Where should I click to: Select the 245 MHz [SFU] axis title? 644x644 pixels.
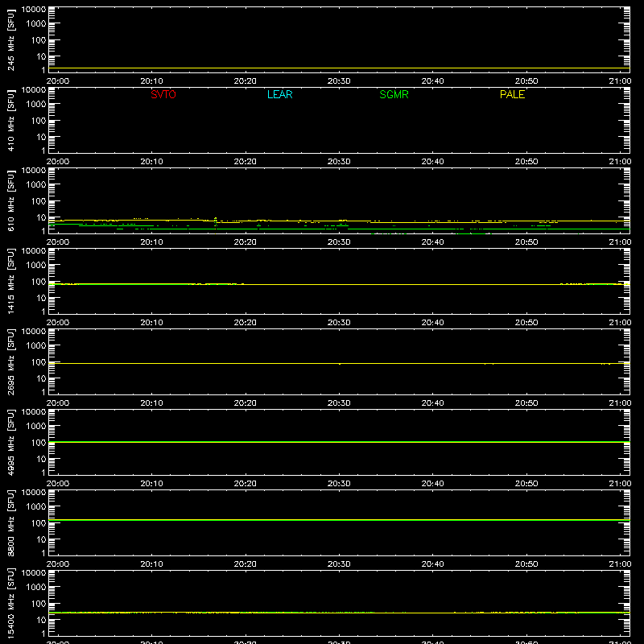point(10,39)
